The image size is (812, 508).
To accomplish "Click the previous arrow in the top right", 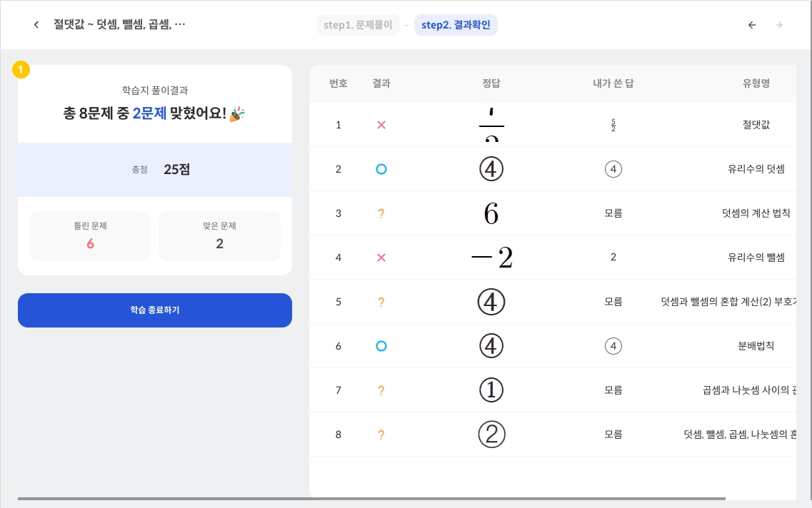I will click(x=752, y=25).
